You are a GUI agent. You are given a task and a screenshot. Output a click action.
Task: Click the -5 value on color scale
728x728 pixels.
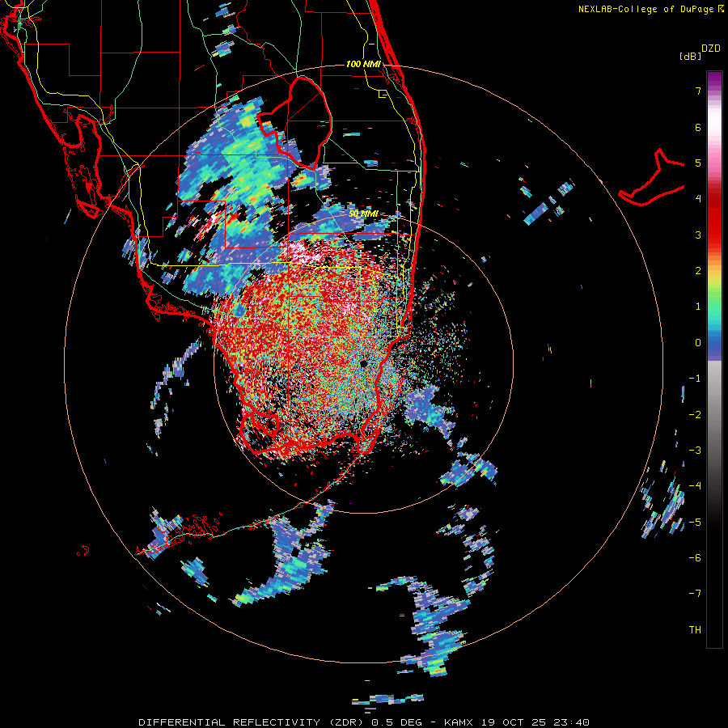coord(695,523)
